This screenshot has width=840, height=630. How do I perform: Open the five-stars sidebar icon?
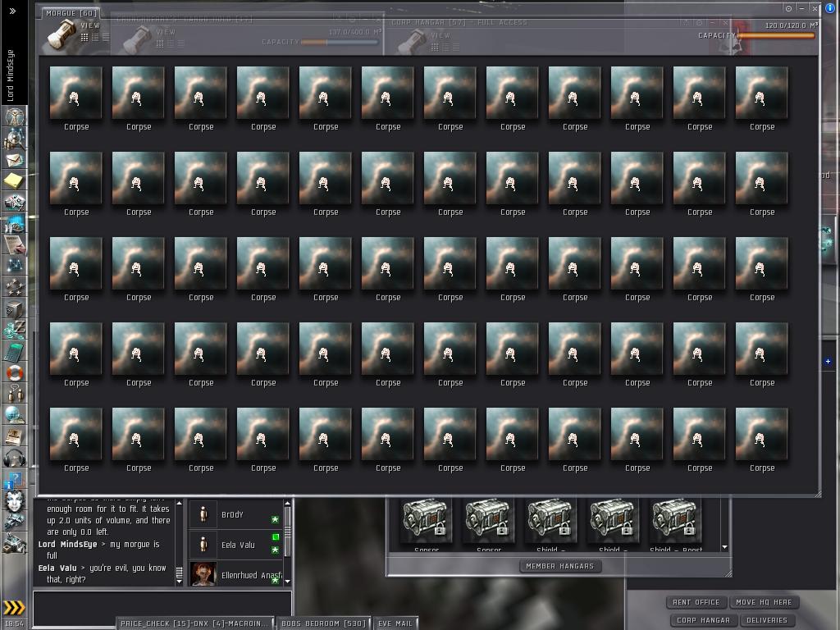(x=15, y=287)
